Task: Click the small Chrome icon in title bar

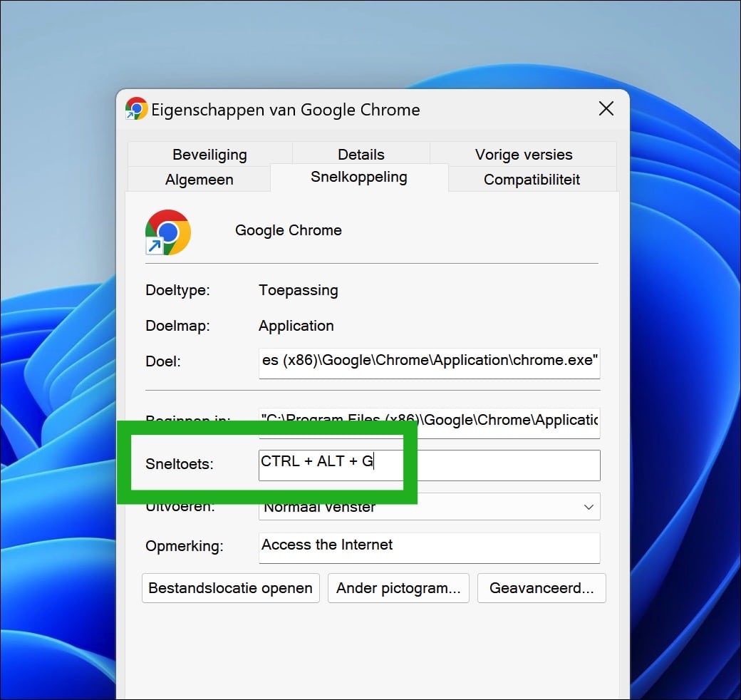Action: pyautogui.click(x=135, y=109)
